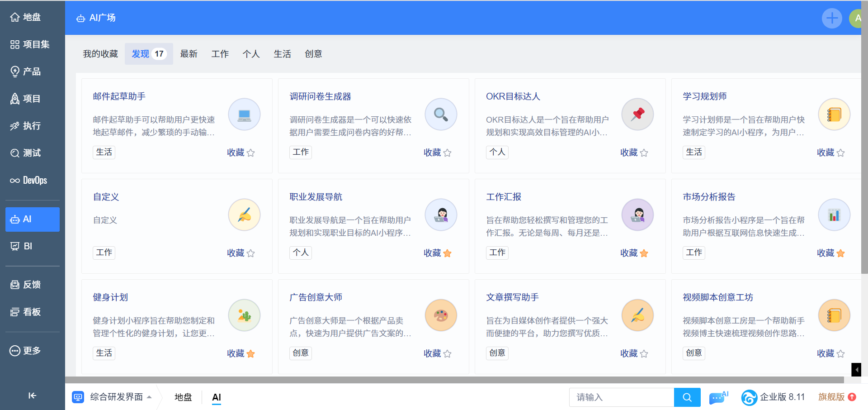Select the 创意 category tab
The height and width of the screenshot is (410, 868).
[313, 54]
